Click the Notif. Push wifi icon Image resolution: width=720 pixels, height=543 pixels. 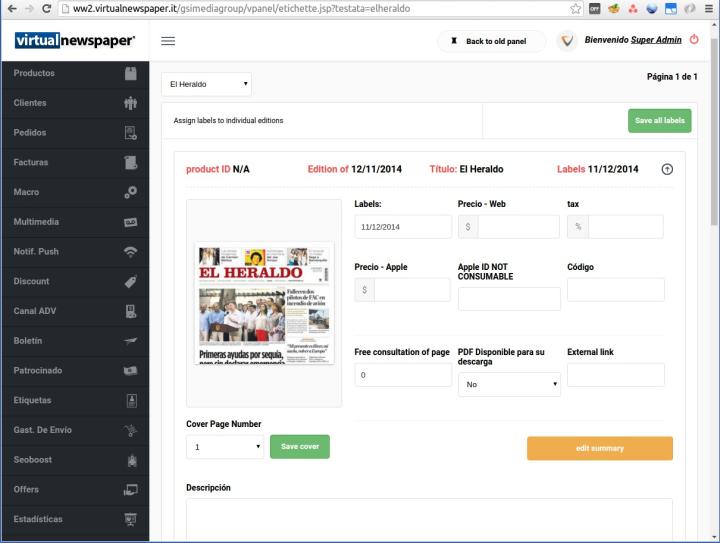click(x=130, y=252)
